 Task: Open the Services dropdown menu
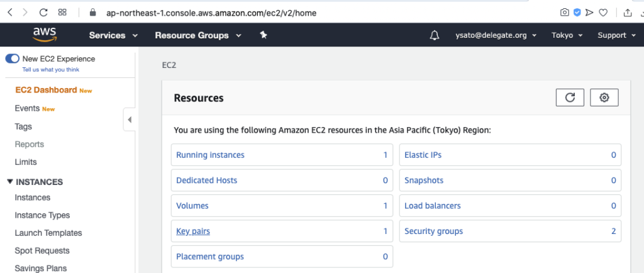click(113, 35)
